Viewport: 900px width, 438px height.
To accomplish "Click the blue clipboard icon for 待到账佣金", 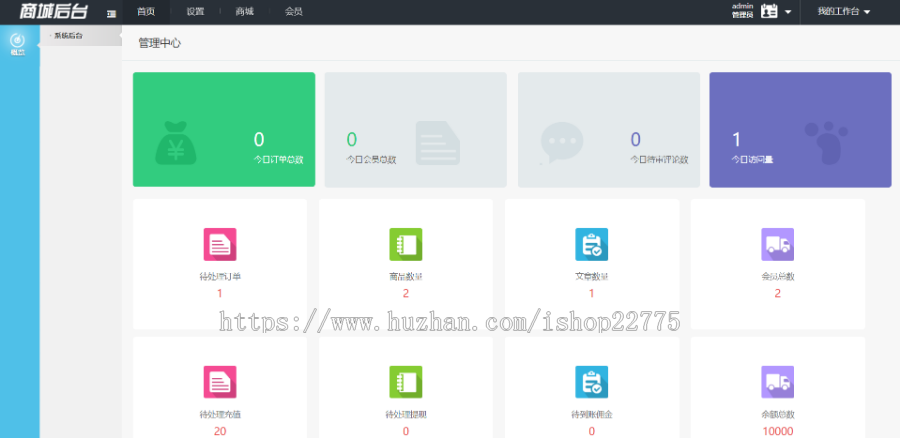I will (x=592, y=382).
